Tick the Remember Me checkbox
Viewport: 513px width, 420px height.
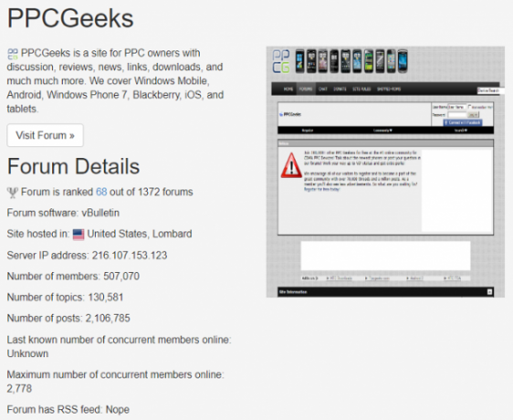470,107
